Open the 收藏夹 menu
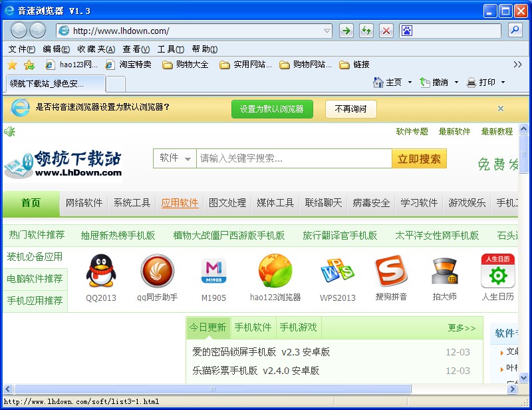Image resolution: width=532 pixels, height=410 pixels. 96,49
